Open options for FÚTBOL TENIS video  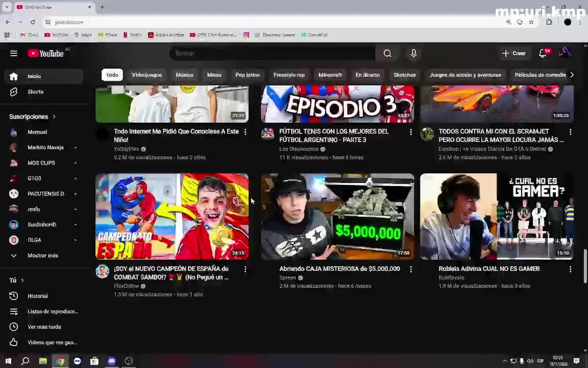coord(410,132)
